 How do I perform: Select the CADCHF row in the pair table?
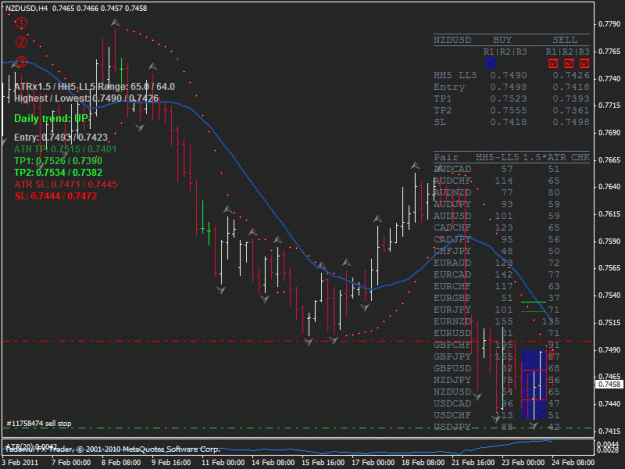pos(497,228)
